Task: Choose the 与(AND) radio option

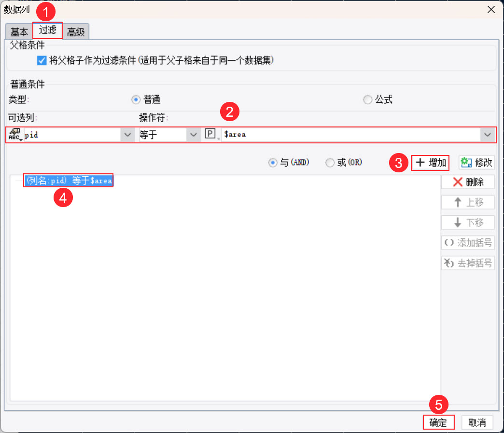Action: (273, 163)
